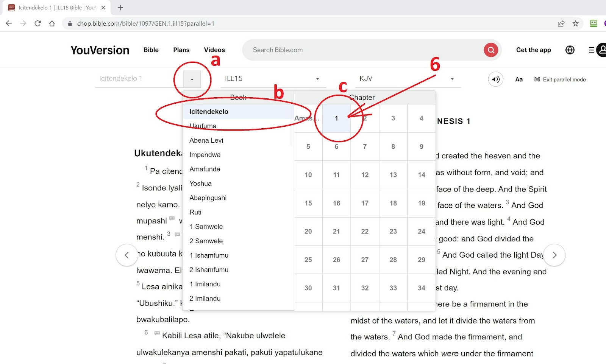Choose chapter 19 in grid
The width and height of the screenshot is (606, 364).
(x=422, y=203)
